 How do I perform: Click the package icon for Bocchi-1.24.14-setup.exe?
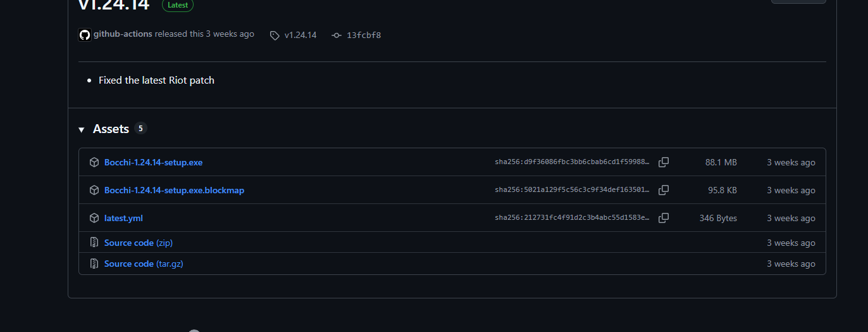[x=94, y=162]
